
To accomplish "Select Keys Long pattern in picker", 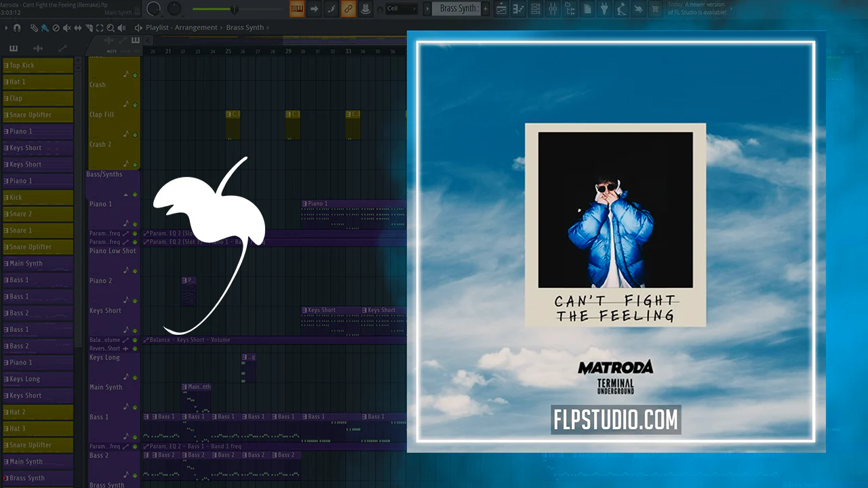I will 38,379.
